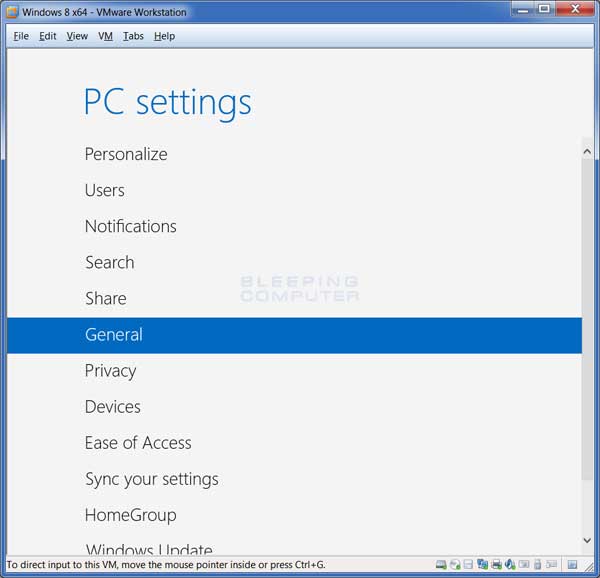Viewport: 600px width, 578px height.
Task: Click the CD/DVD drive icon in status bar
Action: click(x=455, y=564)
